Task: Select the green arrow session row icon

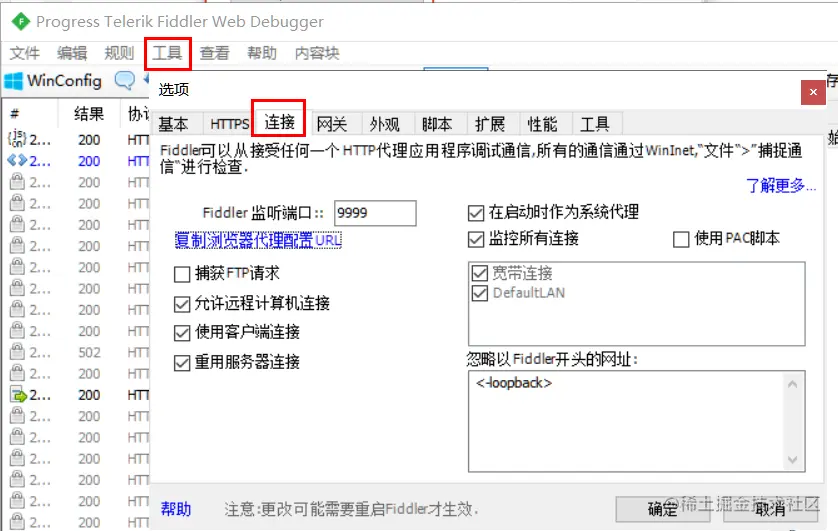Action: (18, 395)
